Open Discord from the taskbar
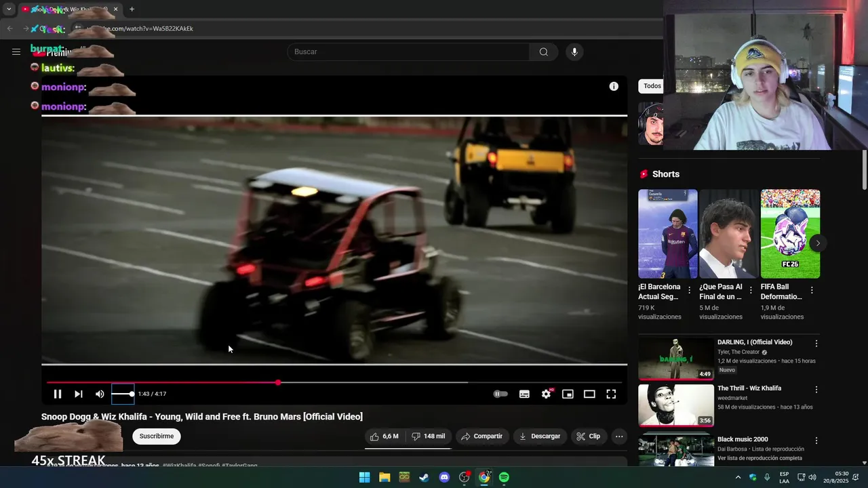Image resolution: width=868 pixels, height=488 pixels. click(x=444, y=477)
